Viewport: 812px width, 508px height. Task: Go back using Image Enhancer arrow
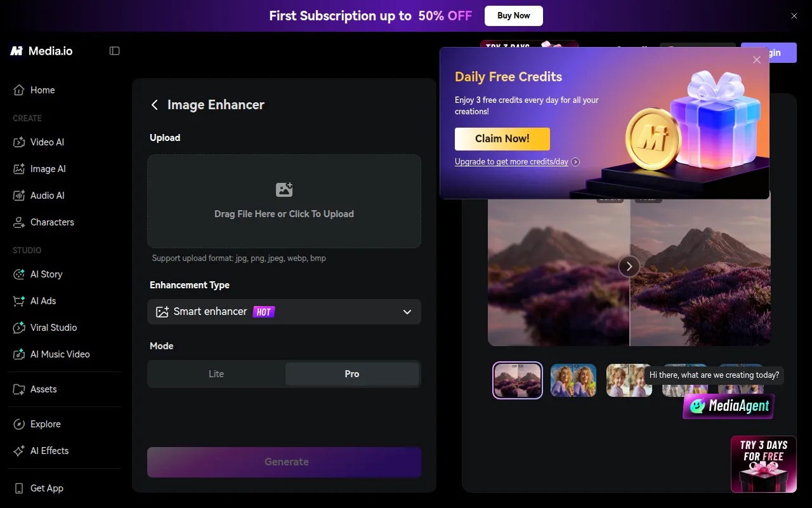[x=155, y=105]
